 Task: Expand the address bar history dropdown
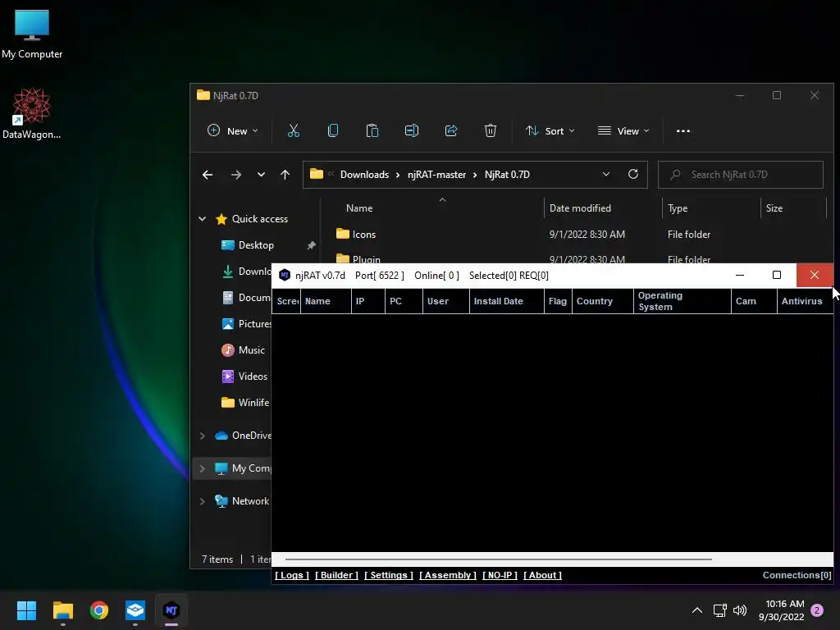click(x=606, y=174)
